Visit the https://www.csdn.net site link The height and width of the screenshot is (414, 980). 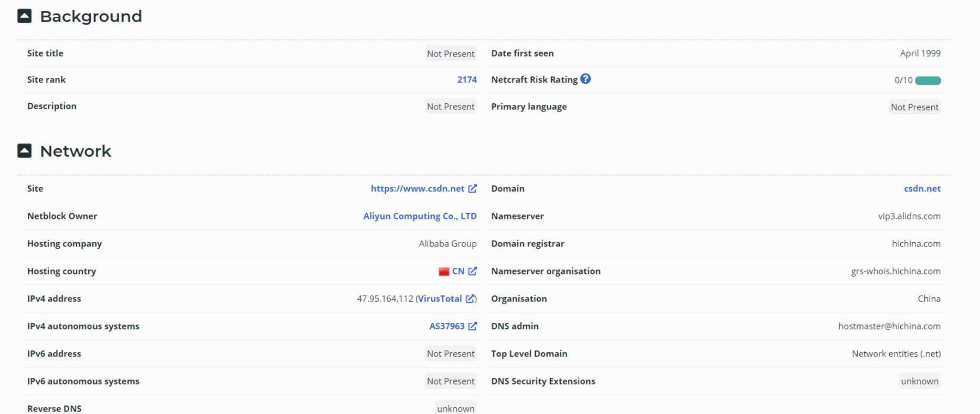click(x=417, y=189)
